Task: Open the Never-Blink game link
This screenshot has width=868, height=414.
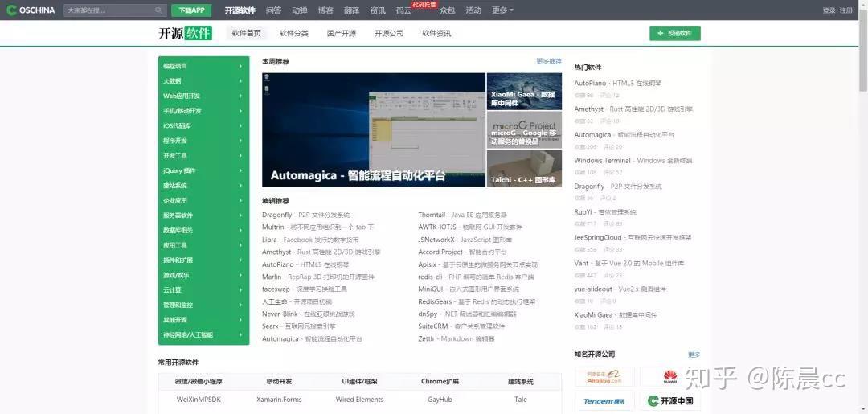Action: 309,314
